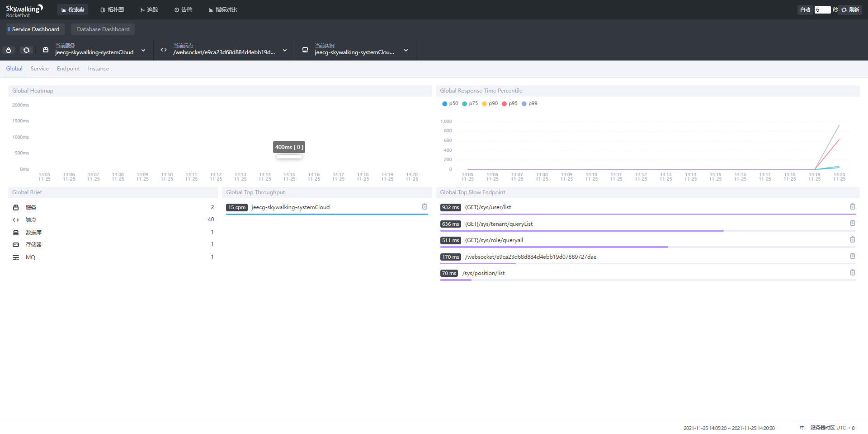Click the endpoint code brackets icon
The image size is (868, 434).
pos(164,50)
